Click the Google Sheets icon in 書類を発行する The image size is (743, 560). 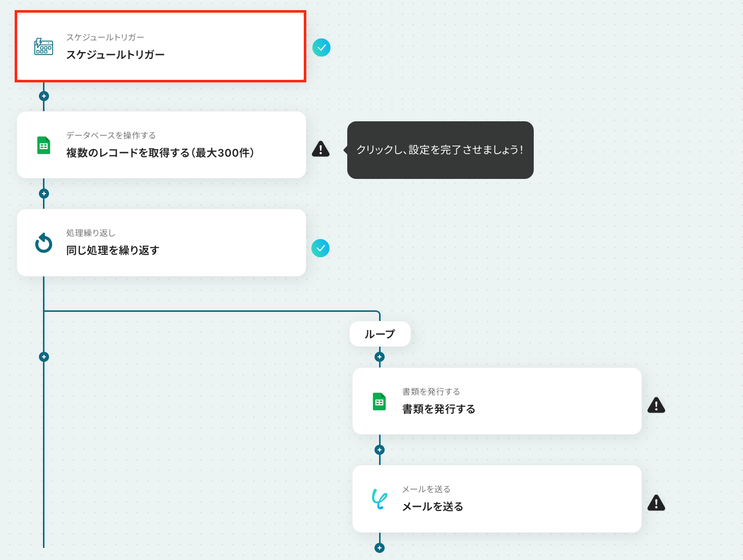(379, 401)
